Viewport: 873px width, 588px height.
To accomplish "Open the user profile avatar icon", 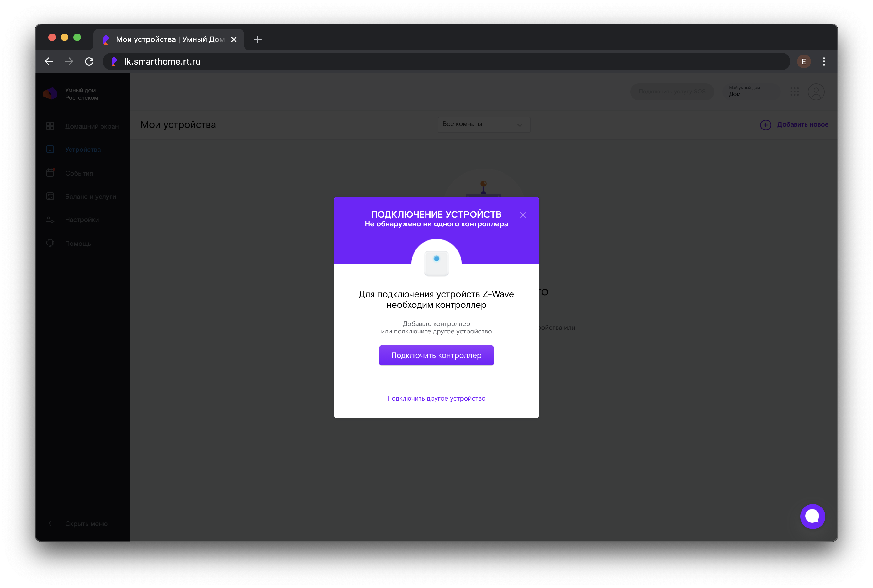I will [x=816, y=92].
